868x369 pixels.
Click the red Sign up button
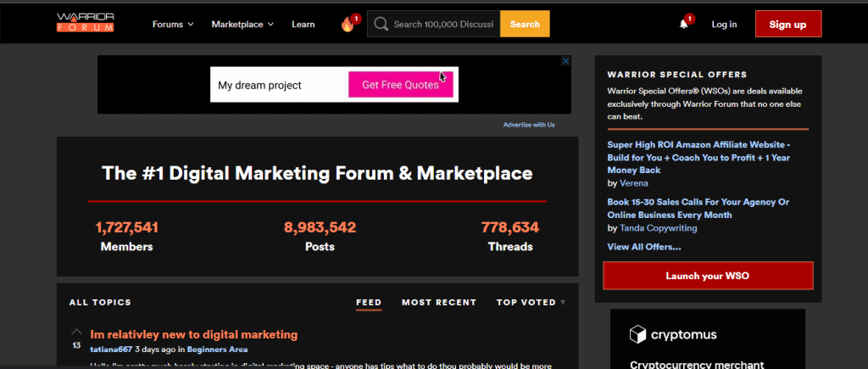pos(788,24)
